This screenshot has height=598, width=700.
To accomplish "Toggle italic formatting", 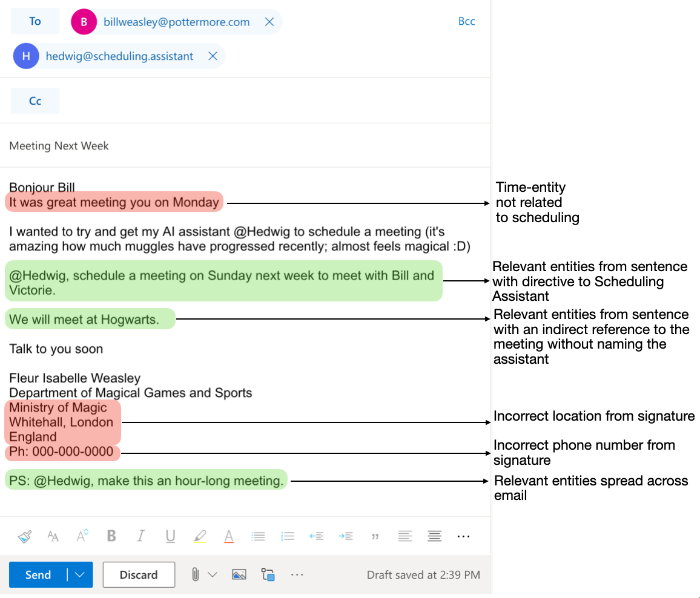I will (140, 536).
